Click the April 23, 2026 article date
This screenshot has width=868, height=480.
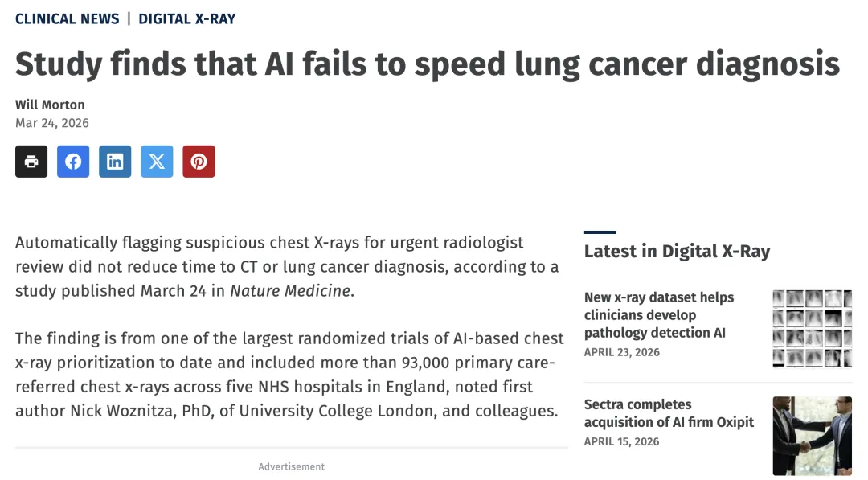click(x=621, y=352)
